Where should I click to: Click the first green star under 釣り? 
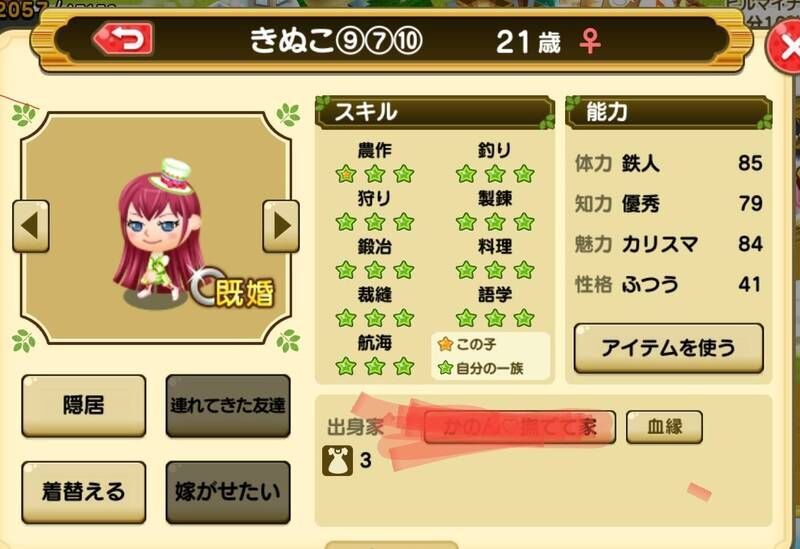(x=466, y=174)
